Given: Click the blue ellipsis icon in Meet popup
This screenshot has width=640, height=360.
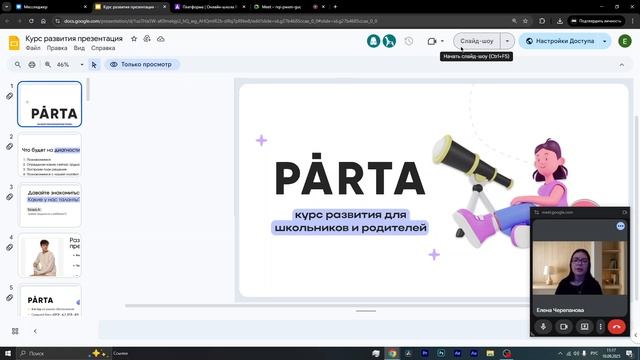Looking at the screenshot, I should (x=620, y=226).
